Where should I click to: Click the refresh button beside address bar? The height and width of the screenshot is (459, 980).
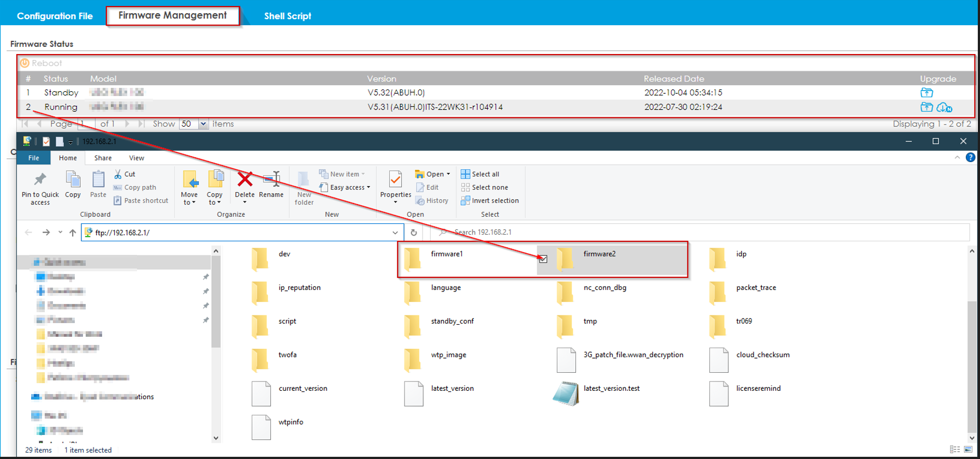tap(414, 233)
